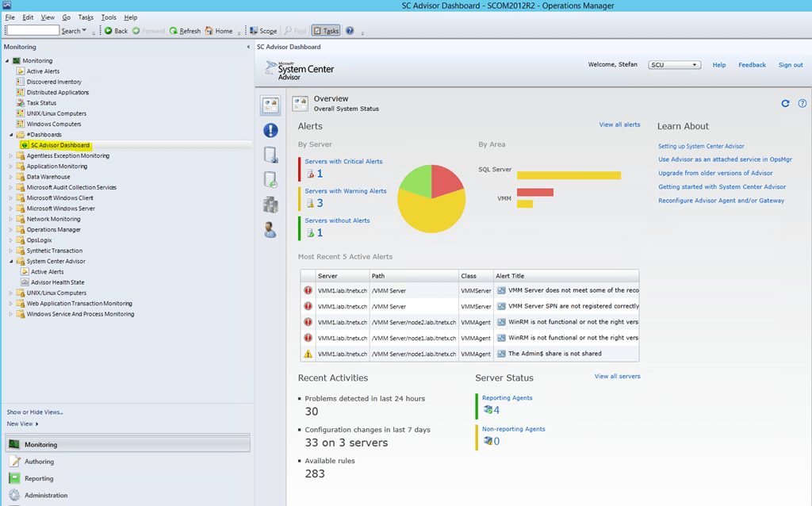This screenshot has width=812, height=506.
Task: Click the Reporting Agents icon next to 4
Action: tap(488, 410)
